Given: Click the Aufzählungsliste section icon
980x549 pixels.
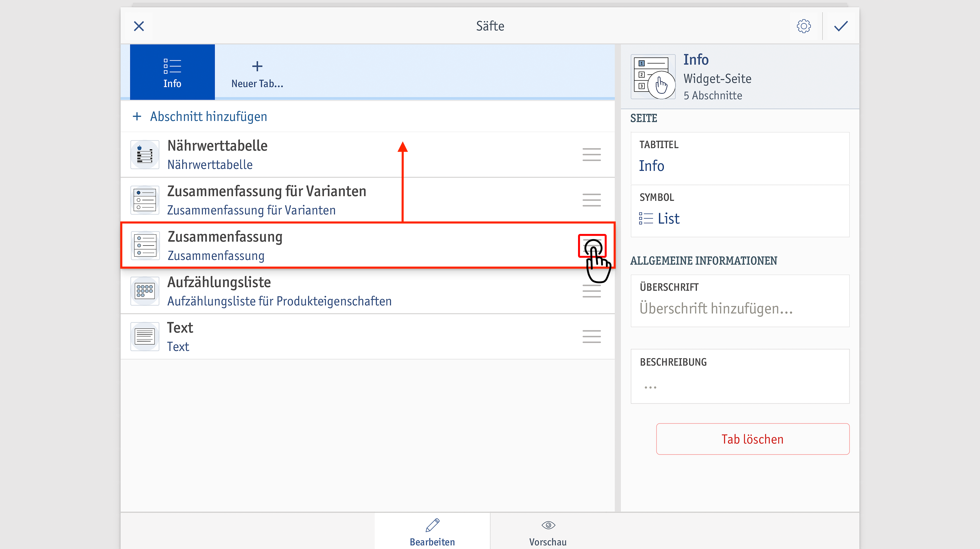Looking at the screenshot, I should point(145,291).
